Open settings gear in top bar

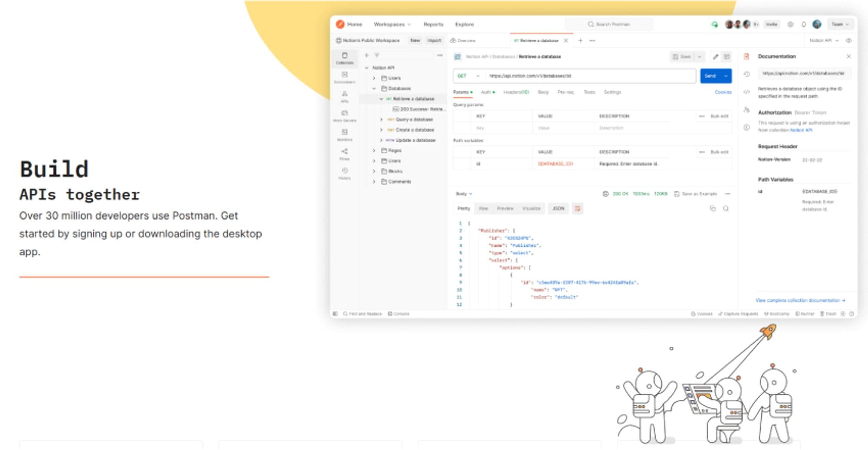[x=790, y=25]
